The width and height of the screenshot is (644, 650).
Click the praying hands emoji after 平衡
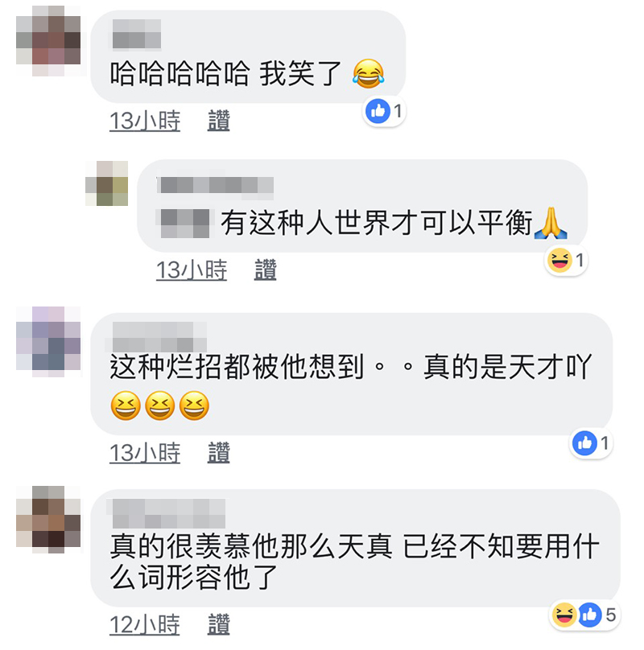point(551,223)
